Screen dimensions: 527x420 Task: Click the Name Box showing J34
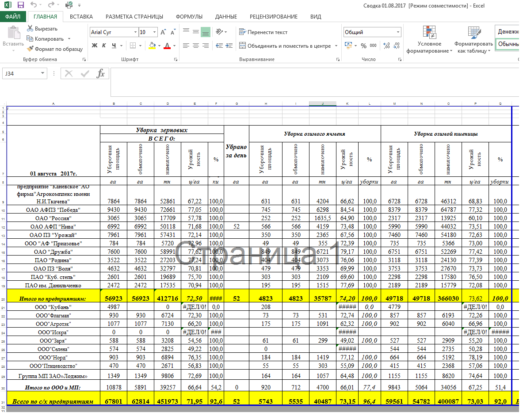pos(21,73)
